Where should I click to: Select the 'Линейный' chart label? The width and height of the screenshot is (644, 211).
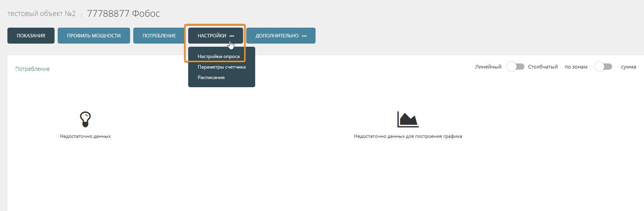pos(488,67)
